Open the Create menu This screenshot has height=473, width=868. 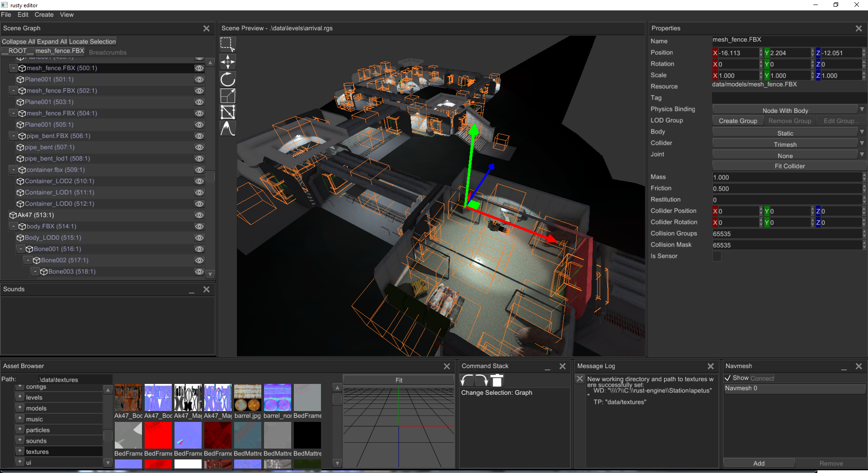click(x=44, y=15)
